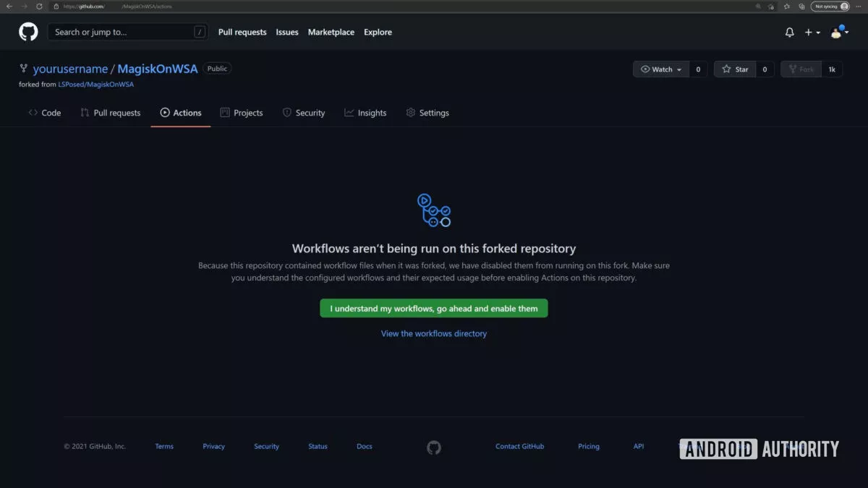Open Terms in the footer
868x488 pixels.
click(164, 447)
